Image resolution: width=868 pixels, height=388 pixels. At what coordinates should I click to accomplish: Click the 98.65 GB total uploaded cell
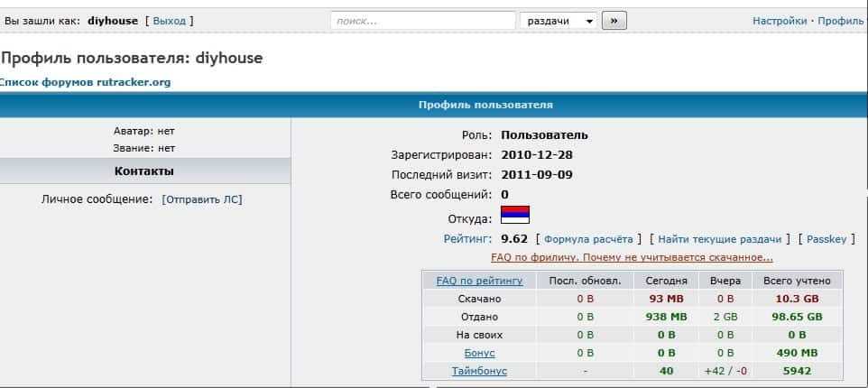coord(797,317)
